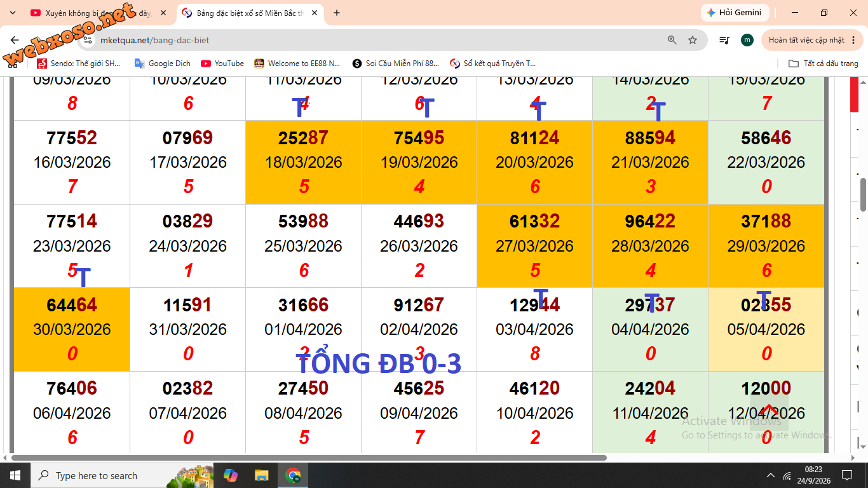The image size is (868, 488).
Task: Open the Windows Start menu
Action: point(15,475)
